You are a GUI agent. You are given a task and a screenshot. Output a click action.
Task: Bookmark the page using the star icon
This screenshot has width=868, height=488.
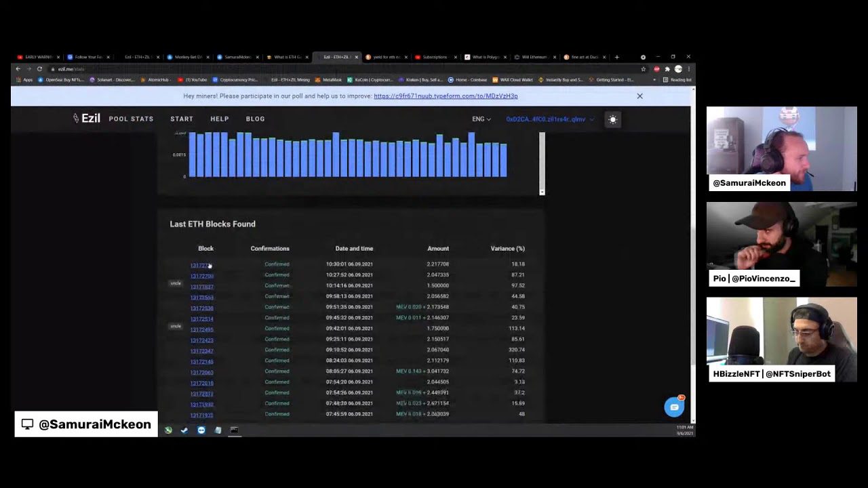(x=643, y=68)
